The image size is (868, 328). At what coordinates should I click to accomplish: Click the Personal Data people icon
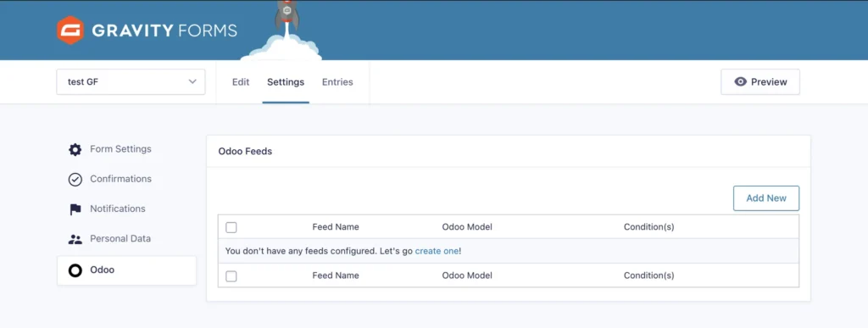[x=75, y=239]
